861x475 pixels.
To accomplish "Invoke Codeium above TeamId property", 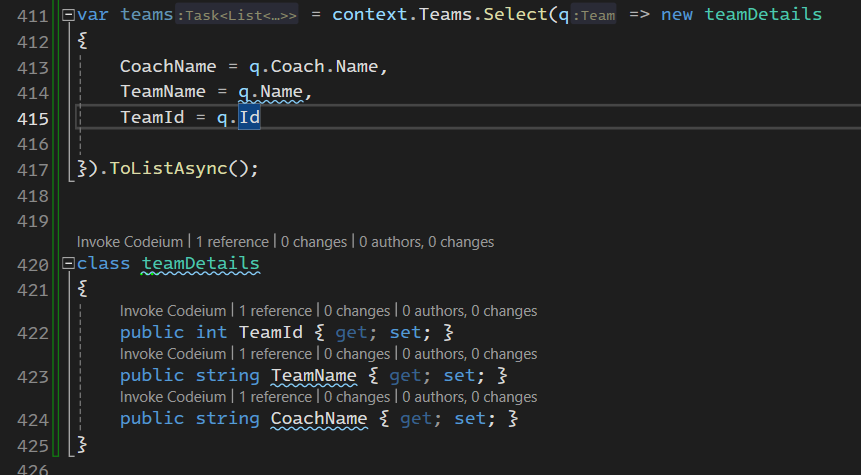I will [x=173, y=311].
